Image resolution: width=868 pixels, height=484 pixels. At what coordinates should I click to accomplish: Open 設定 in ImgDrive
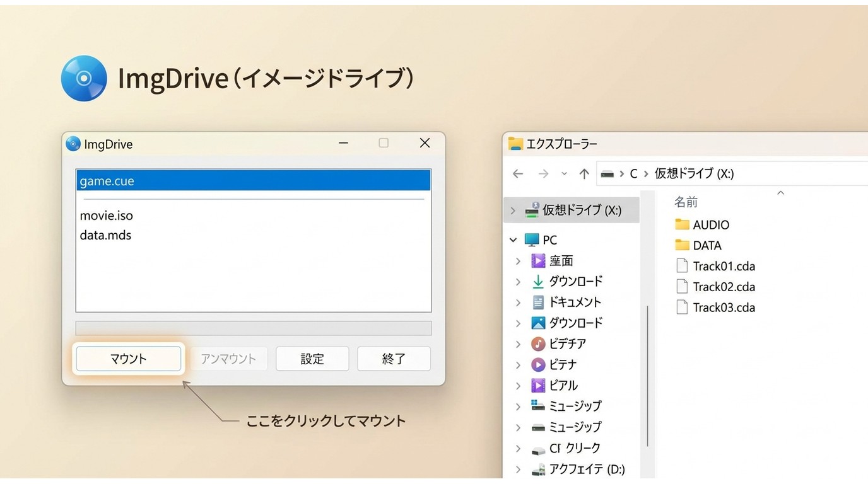tap(312, 359)
